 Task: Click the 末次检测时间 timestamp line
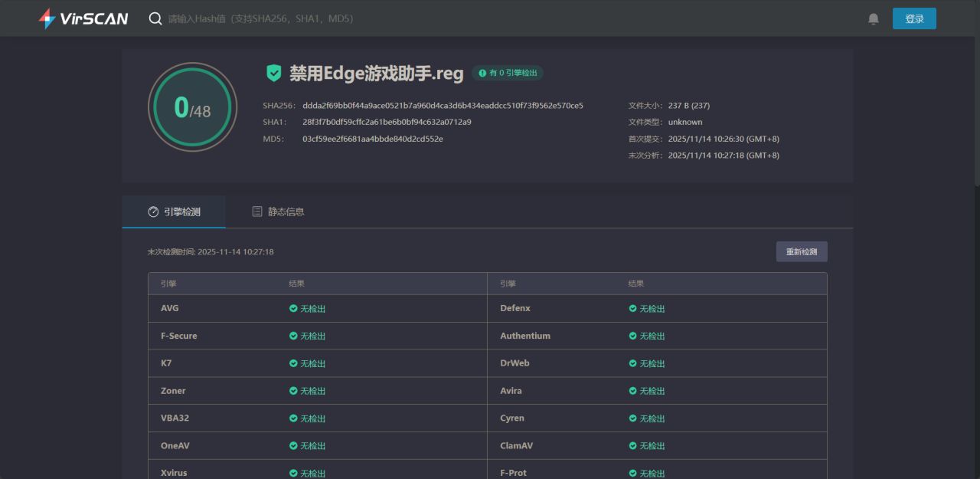[x=211, y=251]
